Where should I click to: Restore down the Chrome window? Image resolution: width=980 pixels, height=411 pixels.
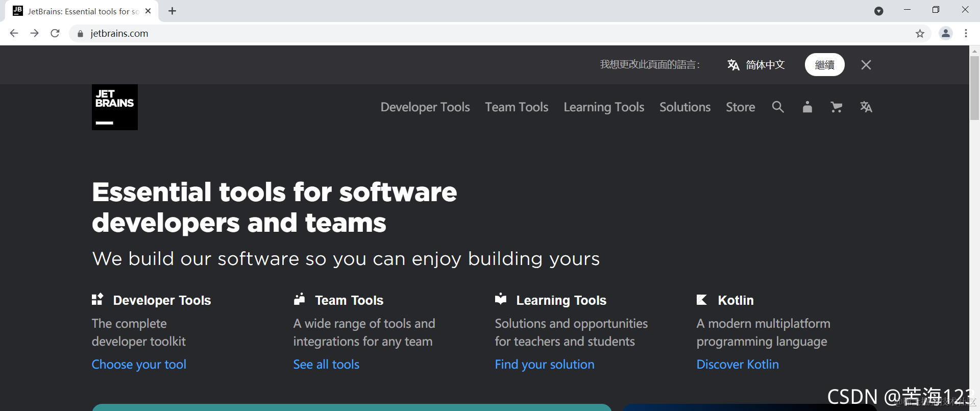click(936, 10)
